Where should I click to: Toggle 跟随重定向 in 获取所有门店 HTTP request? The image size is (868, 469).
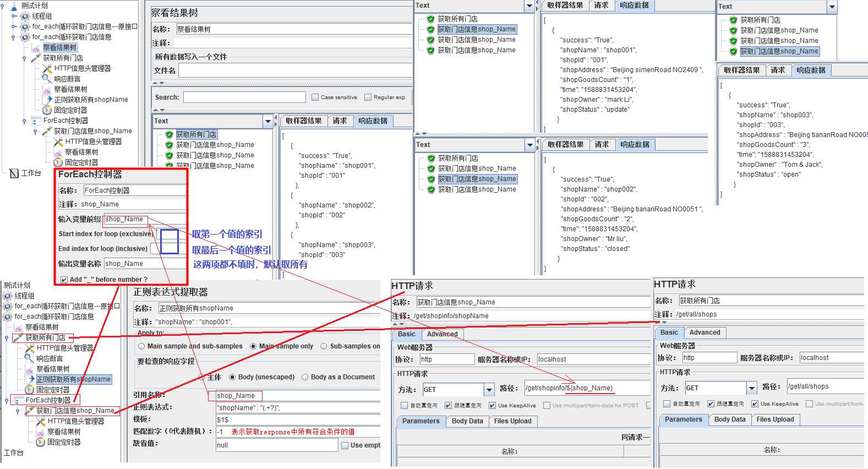click(711, 404)
